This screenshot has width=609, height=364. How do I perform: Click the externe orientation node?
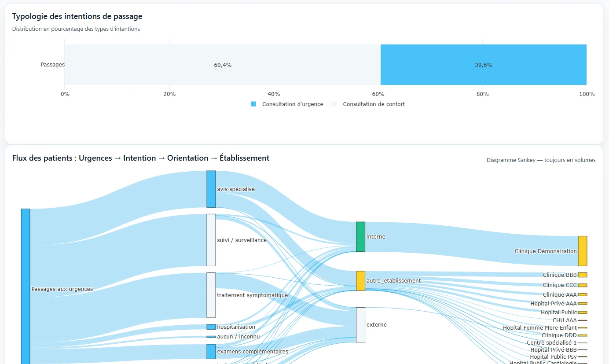360,324
